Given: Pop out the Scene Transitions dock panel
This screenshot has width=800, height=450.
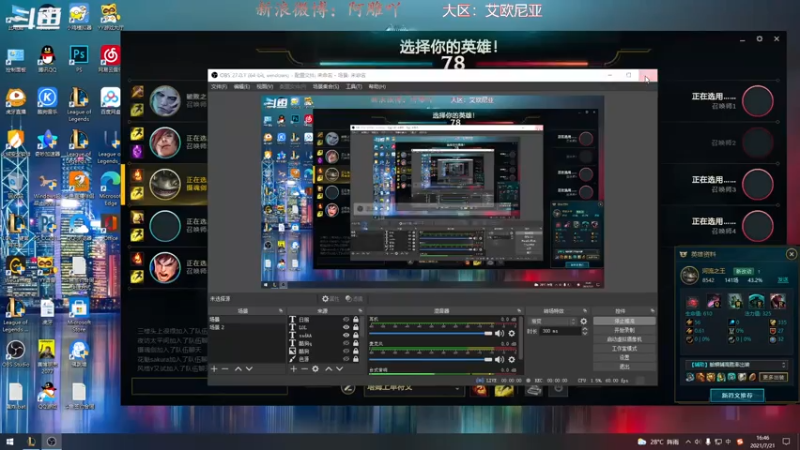Looking at the screenshot, I should click(585, 311).
